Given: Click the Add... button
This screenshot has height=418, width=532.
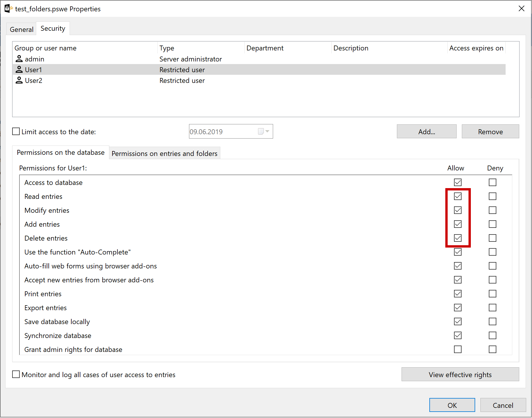Looking at the screenshot, I should point(427,132).
